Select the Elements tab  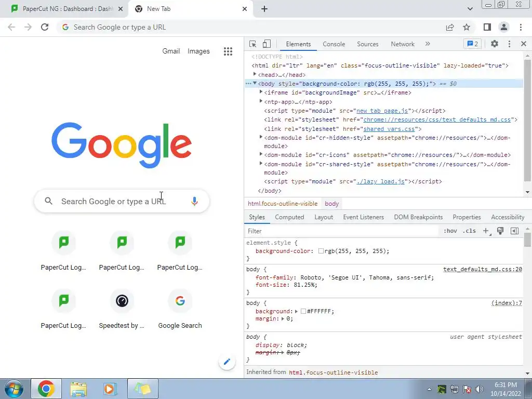pos(298,44)
